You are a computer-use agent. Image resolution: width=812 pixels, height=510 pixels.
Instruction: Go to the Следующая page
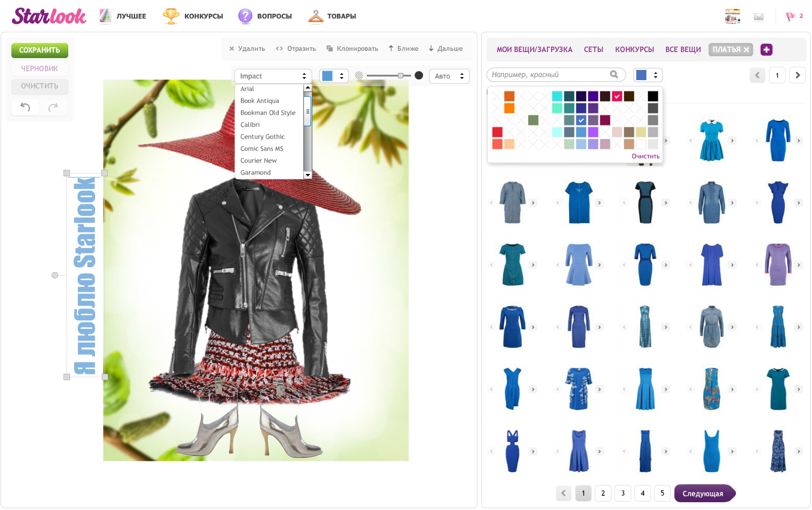pyautogui.click(x=704, y=493)
